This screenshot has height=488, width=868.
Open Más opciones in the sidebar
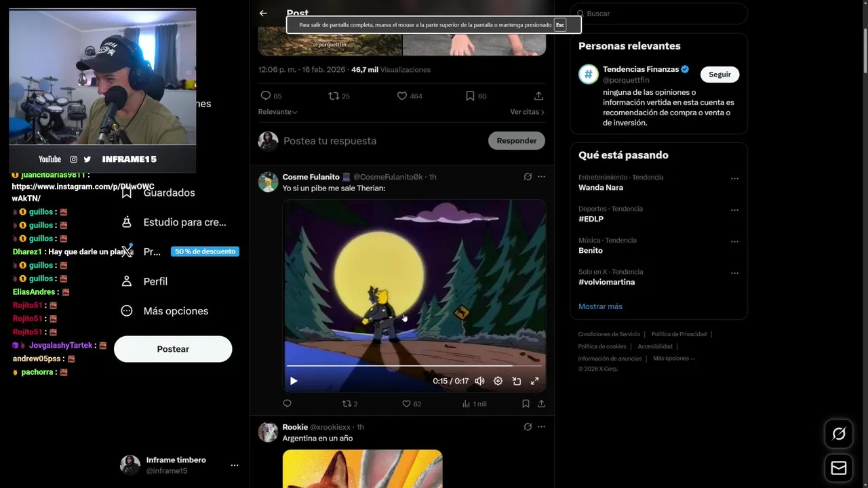click(x=164, y=311)
